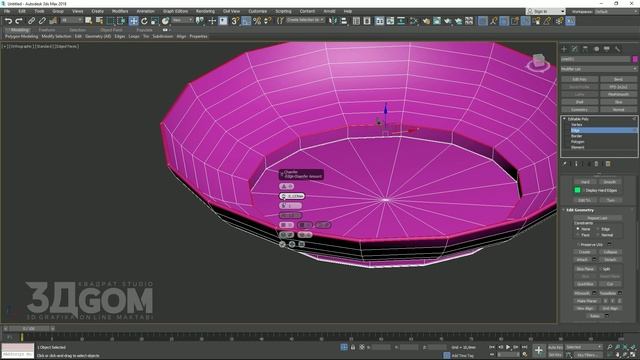Viewport: 640px width, 360px height.
Task: Open the Select by Name icon
Action: coord(99,21)
